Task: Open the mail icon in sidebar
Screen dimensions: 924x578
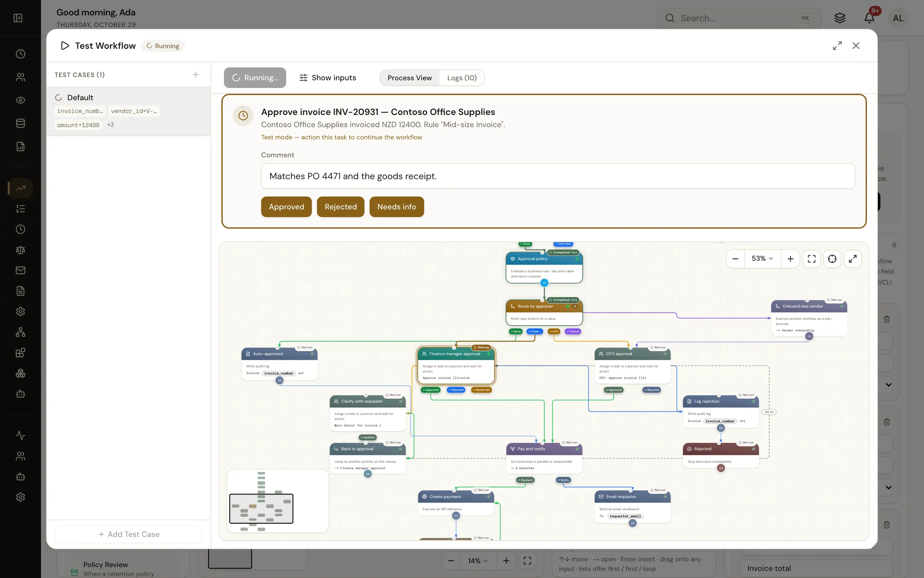Action: 21,271
